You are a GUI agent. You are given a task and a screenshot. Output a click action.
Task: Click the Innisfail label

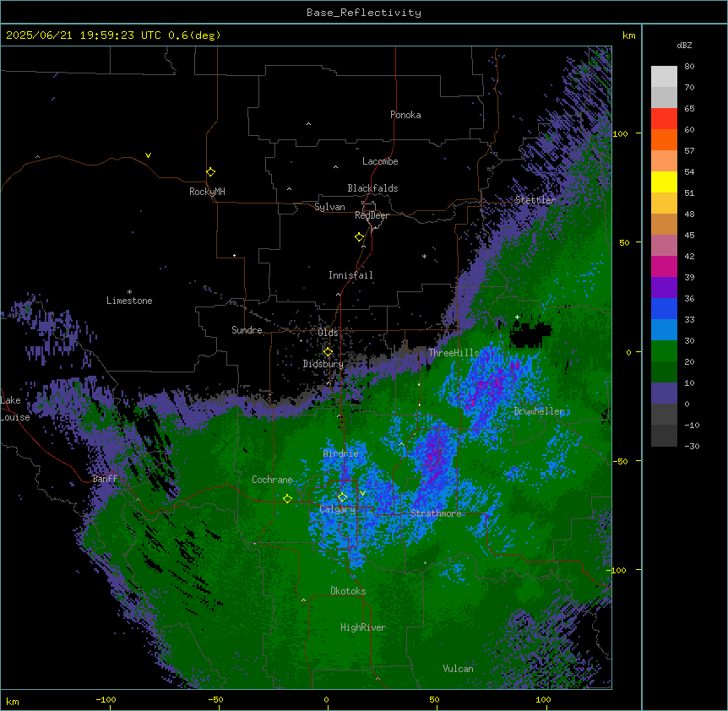coord(350,275)
